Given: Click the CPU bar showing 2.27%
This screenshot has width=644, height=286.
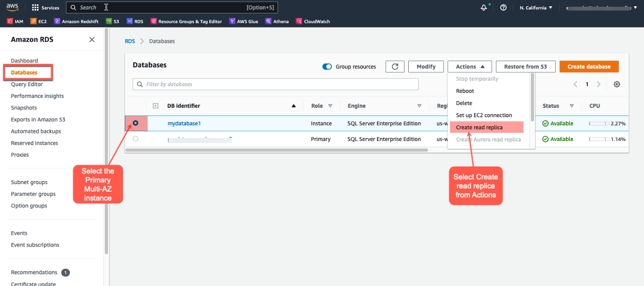Looking at the screenshot, I should [599, 123].
